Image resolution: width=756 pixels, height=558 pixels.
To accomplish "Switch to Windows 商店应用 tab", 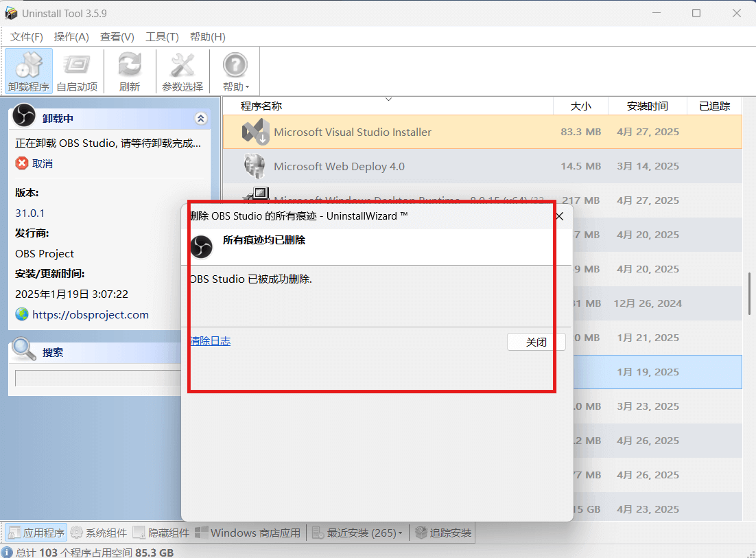I will [x=248, y=533].
